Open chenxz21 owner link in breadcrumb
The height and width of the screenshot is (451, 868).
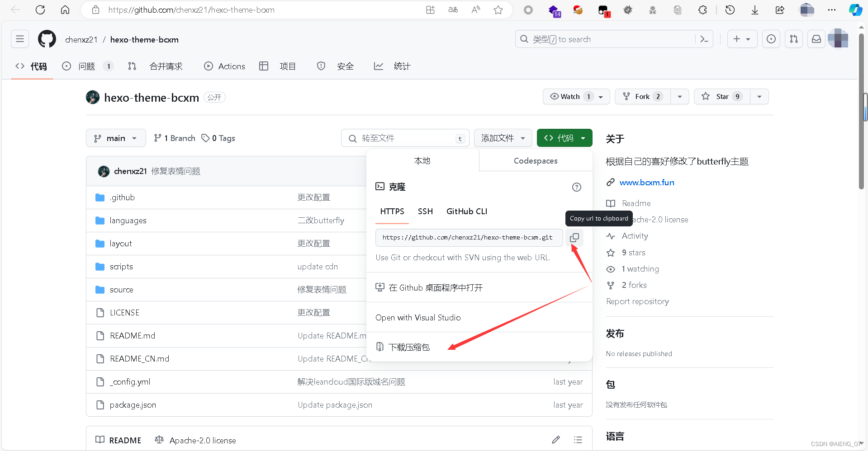point(81,39)
